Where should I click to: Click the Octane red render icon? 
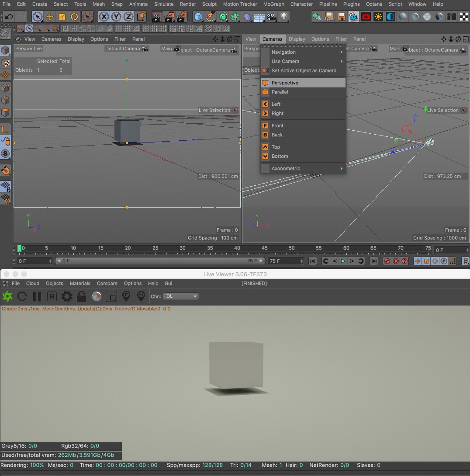point(366,17)
